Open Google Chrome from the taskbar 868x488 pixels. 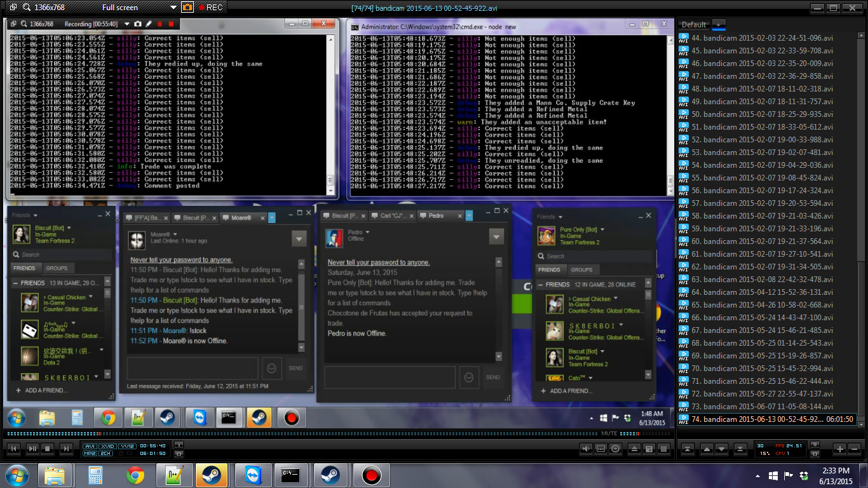coord(135,475)
